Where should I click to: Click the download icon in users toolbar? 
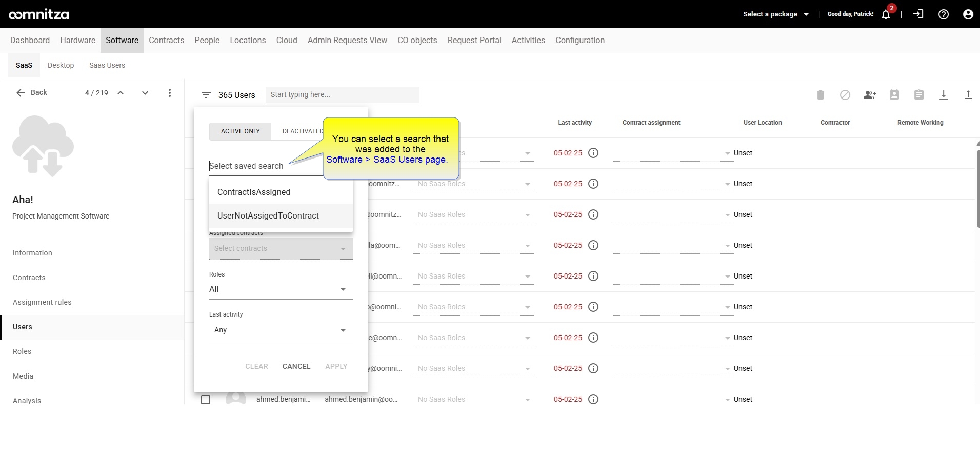coord(944,95)
